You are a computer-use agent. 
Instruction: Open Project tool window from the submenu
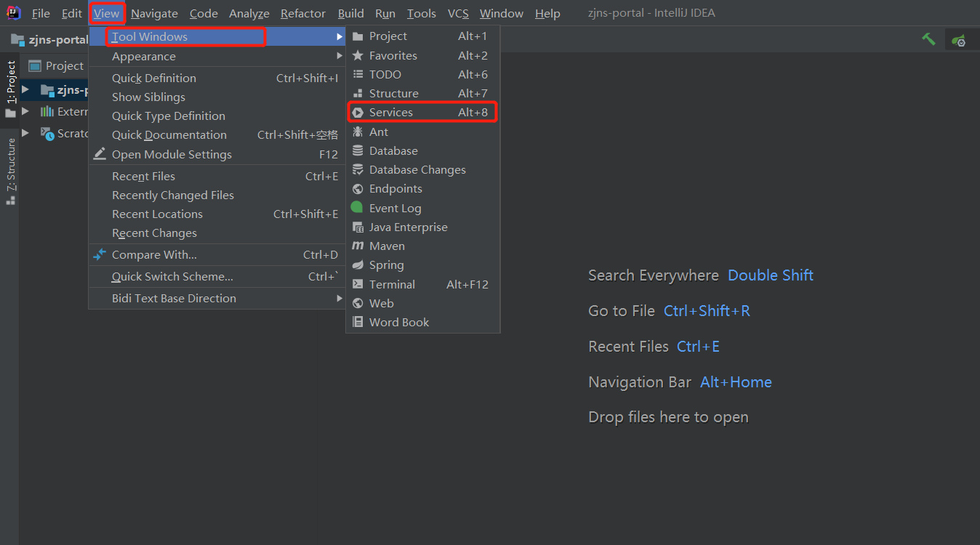point(422,36)
